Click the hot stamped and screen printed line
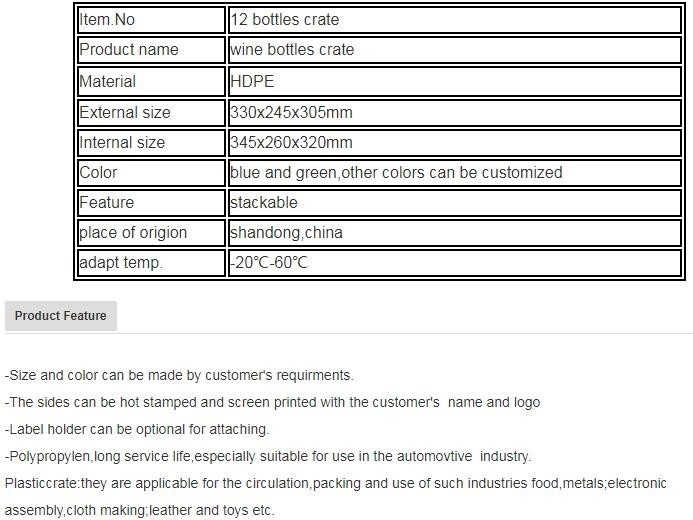The width and height of the screenshot is (693, 520). tap(273, 402)
